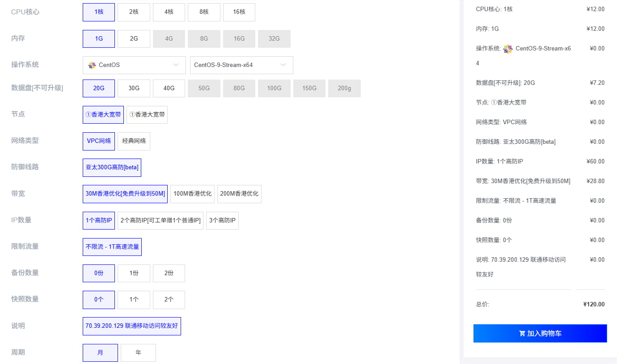Image resolution: width=617 pixels, height=364 pixels.
Task: Enable 年 billing period
Action: [x=138, y=352]
